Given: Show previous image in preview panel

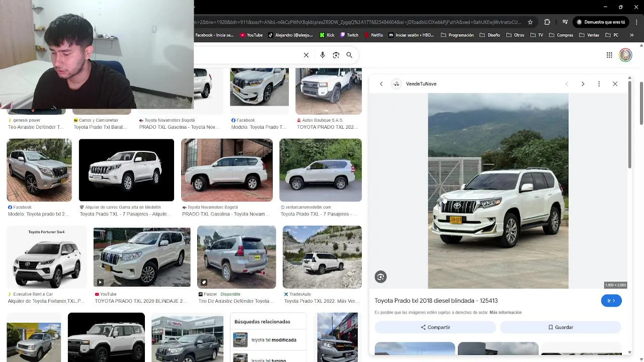Looking at the screenshot, I should point(567,84).
